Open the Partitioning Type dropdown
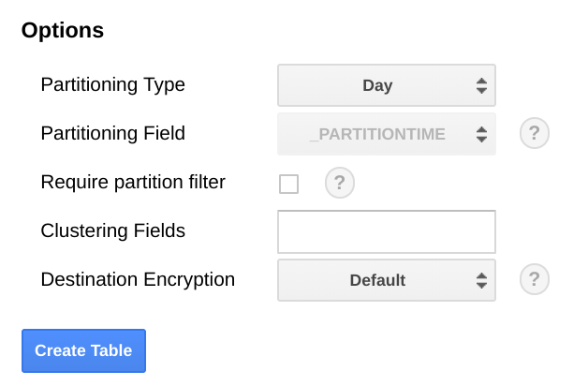Screen dimensions: 588x386 click(386, 85)
